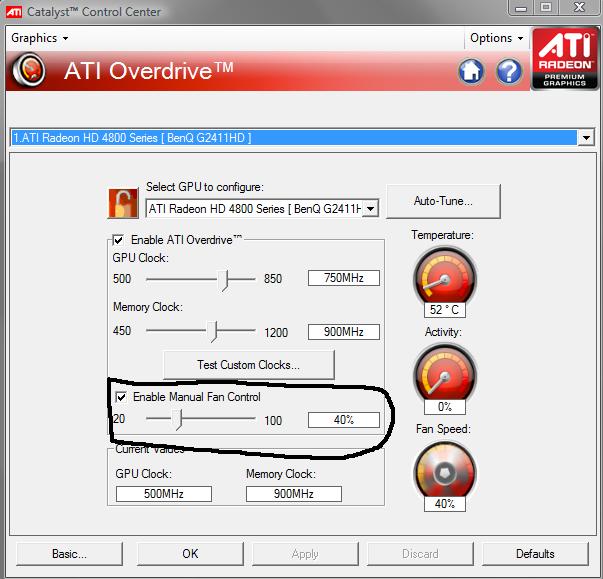Image resolution: width=603 pixels, height=579 pixels.
Task: Open the Graphics menu
Action: pyautogui.click(x=39, y=38)
